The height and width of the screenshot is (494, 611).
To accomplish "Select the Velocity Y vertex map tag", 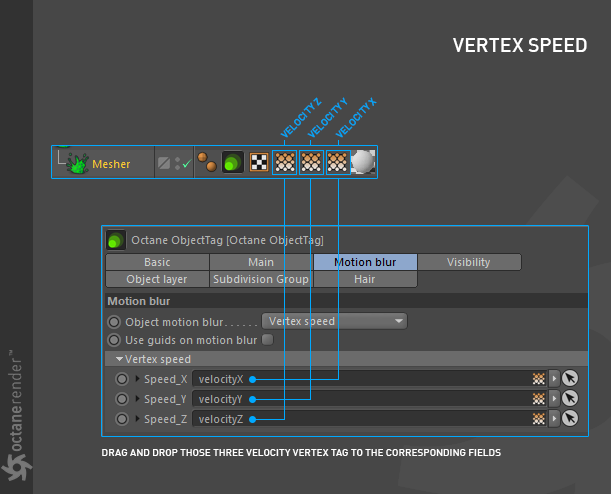I will (x=311, y=162).
